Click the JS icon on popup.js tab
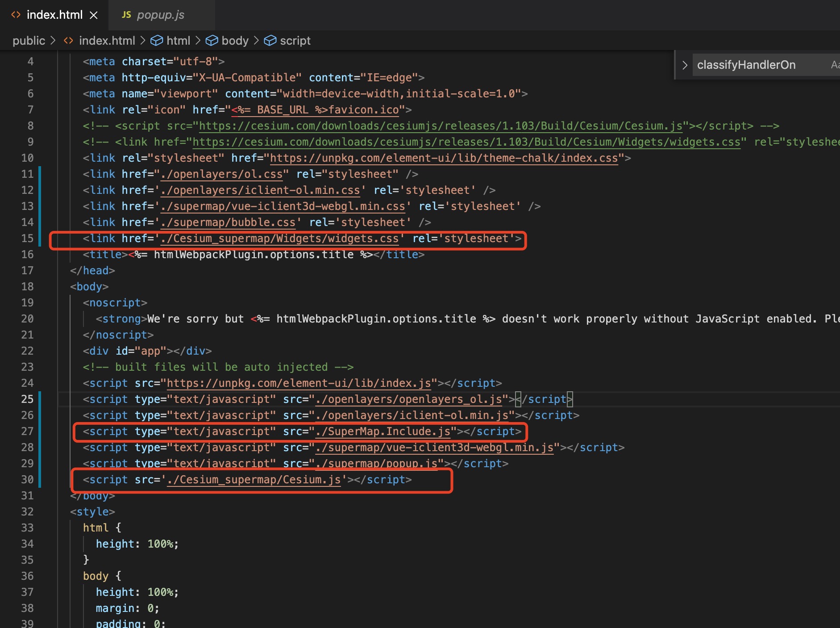 coord(126,15)
